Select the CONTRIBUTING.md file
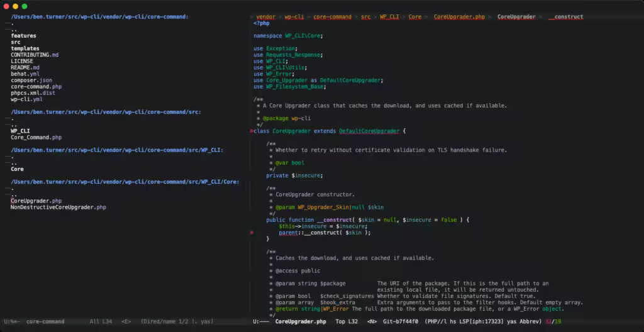This screenshot has width=644, height=332. coord(35,55)
